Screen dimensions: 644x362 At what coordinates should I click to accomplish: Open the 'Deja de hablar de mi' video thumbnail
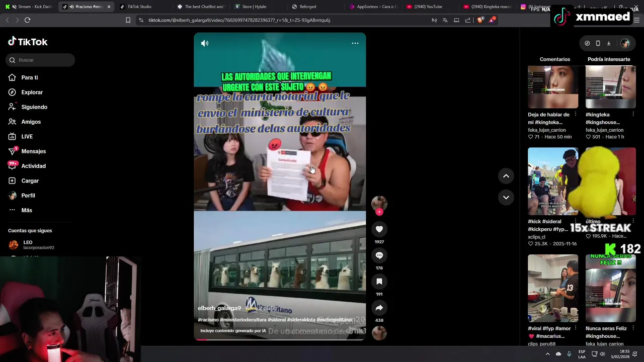pos(553,86)
